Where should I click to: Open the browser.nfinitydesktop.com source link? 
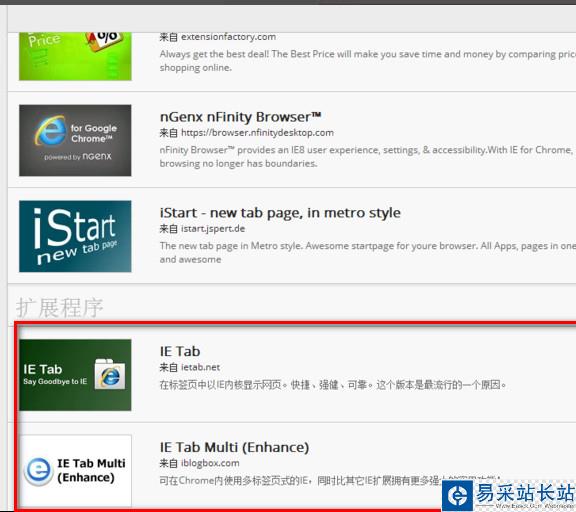(x=257, y=133)
